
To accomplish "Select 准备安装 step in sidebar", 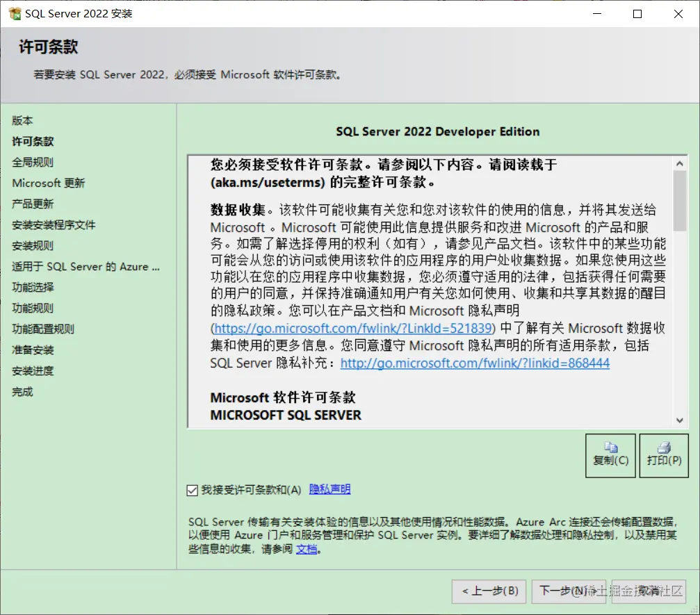I will coord(33,350).
